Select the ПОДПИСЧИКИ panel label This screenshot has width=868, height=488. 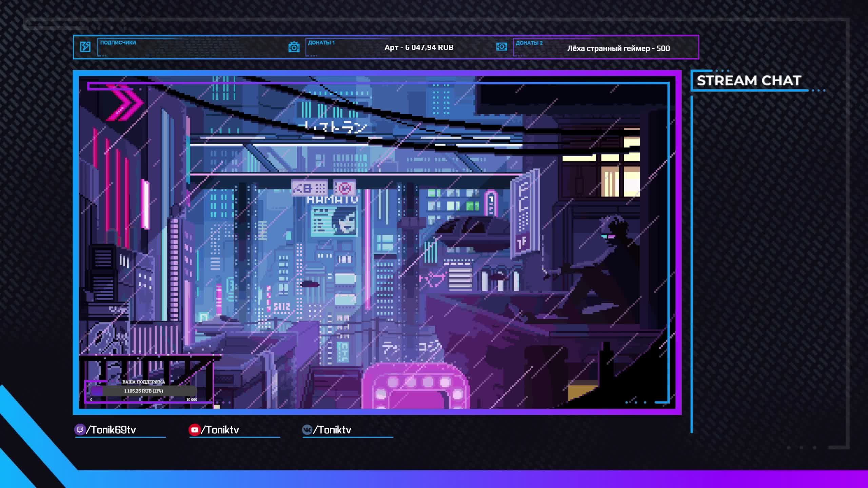tap(118, 43)
